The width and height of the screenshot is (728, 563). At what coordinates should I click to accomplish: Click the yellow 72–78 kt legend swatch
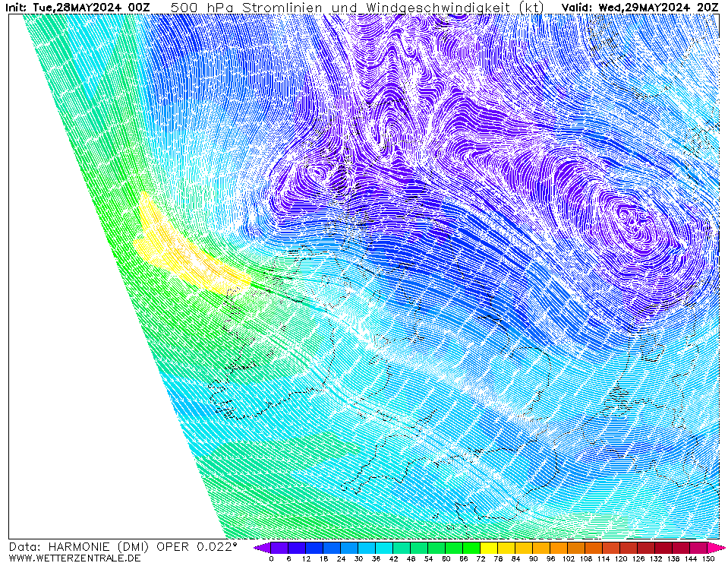click(x=490, y=548)
